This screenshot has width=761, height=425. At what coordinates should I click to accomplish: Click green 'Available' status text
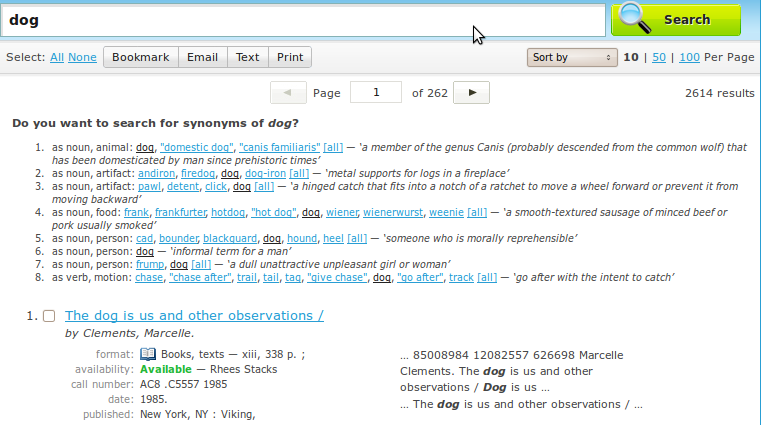[x=165, y=369]
